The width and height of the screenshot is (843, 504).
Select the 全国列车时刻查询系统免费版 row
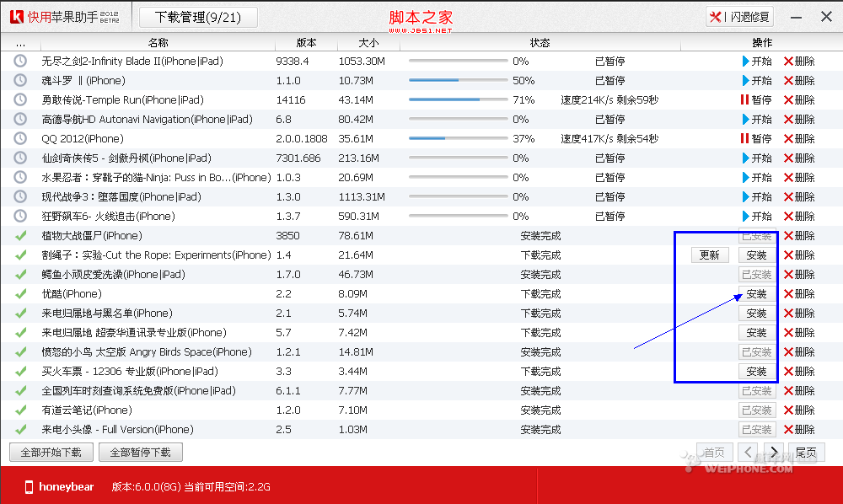[x=421, y=390]
